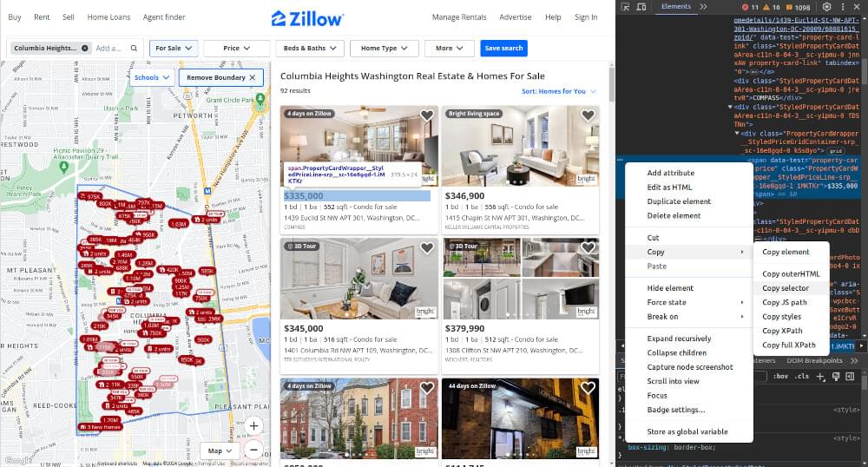Zoom out on the map

click(x=253, y=450)
